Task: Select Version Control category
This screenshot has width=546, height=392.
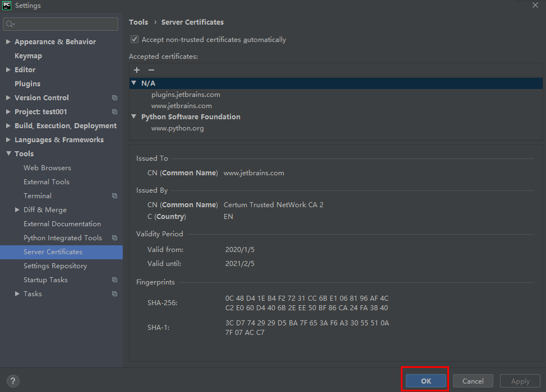Action: tap(42, 98)
